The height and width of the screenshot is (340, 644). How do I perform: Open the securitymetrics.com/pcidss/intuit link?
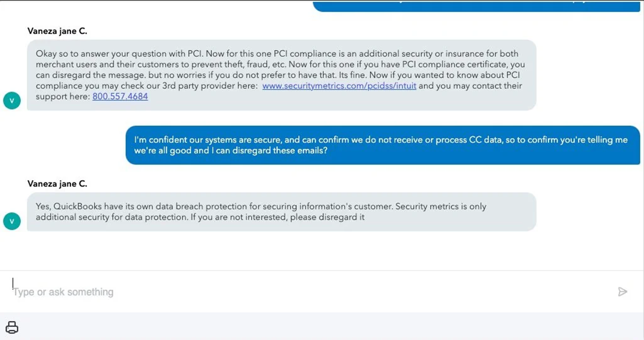339,86
